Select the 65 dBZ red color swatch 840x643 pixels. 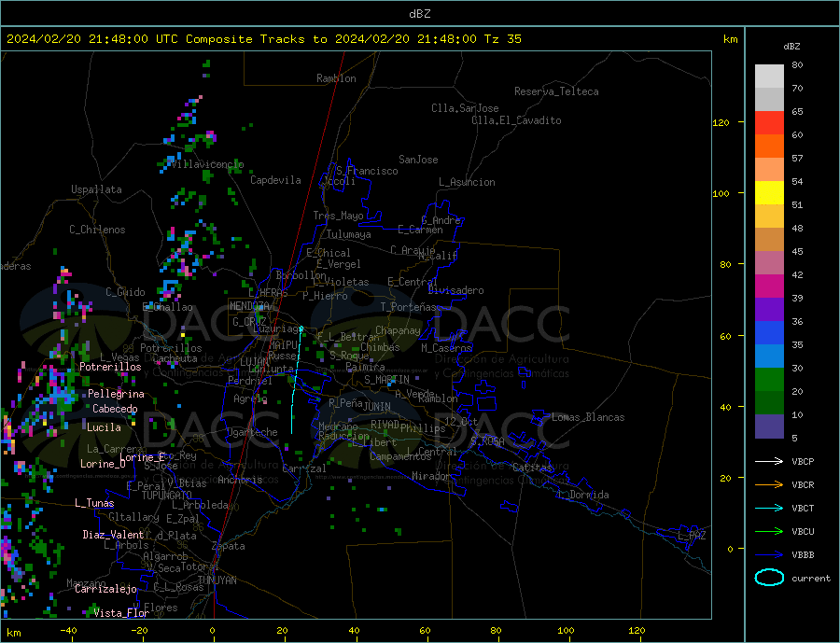pyautogui.click(x=769, y=122)
